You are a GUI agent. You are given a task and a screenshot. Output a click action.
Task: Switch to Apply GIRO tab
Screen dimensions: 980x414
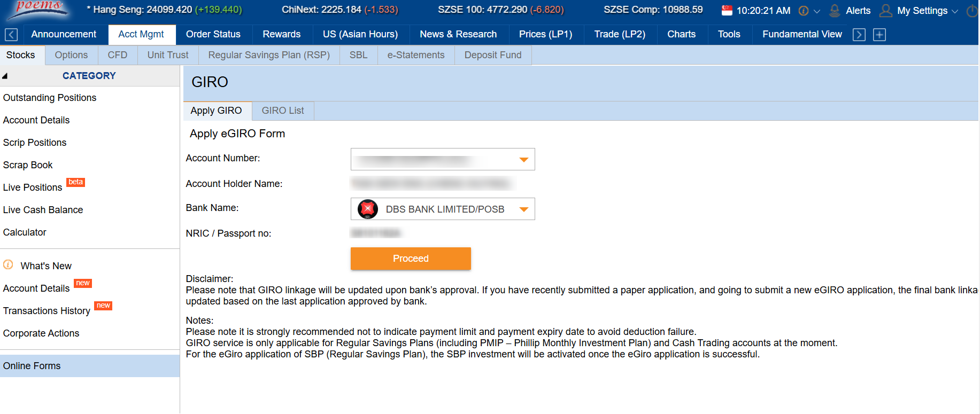[x=217, y=111]
